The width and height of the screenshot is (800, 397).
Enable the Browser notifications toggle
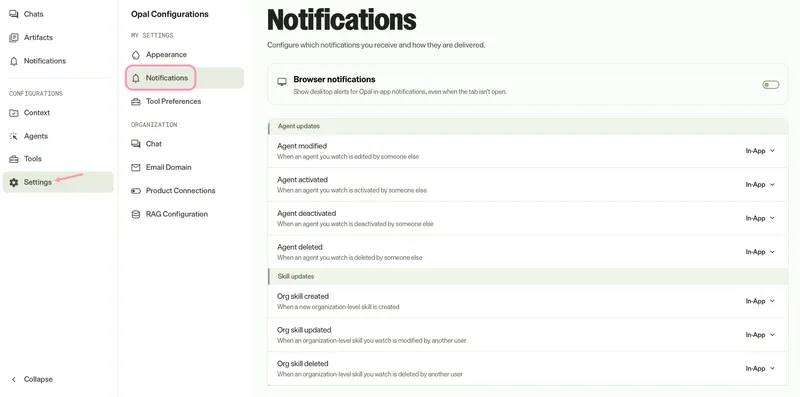coord(770,85)
